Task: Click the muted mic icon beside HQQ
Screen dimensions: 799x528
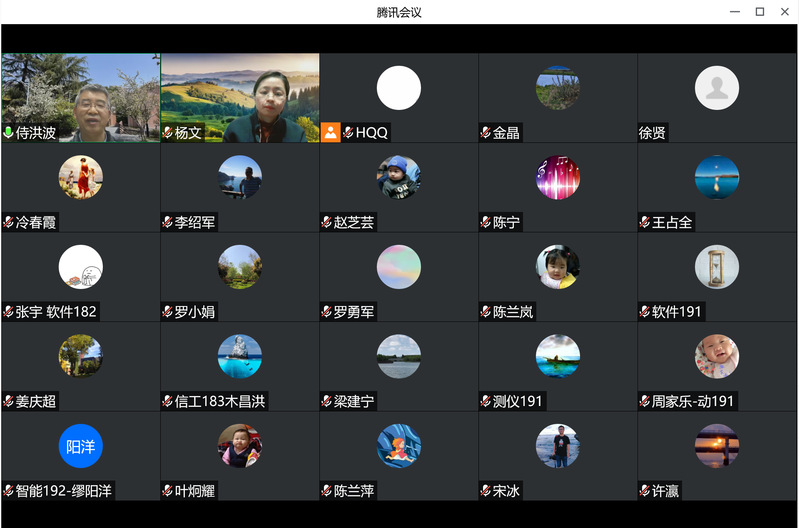Action: tap(349, 133)
